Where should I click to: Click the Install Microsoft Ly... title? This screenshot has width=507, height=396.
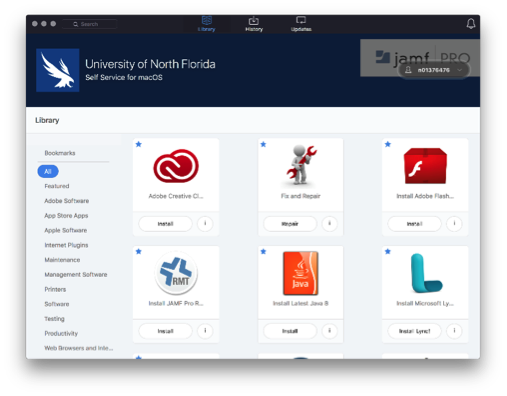click(x=425, y=303)
